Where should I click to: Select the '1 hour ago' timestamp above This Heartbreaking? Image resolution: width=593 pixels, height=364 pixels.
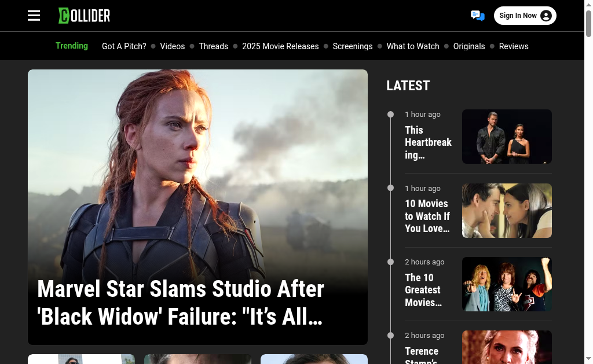tap(423, 115)
